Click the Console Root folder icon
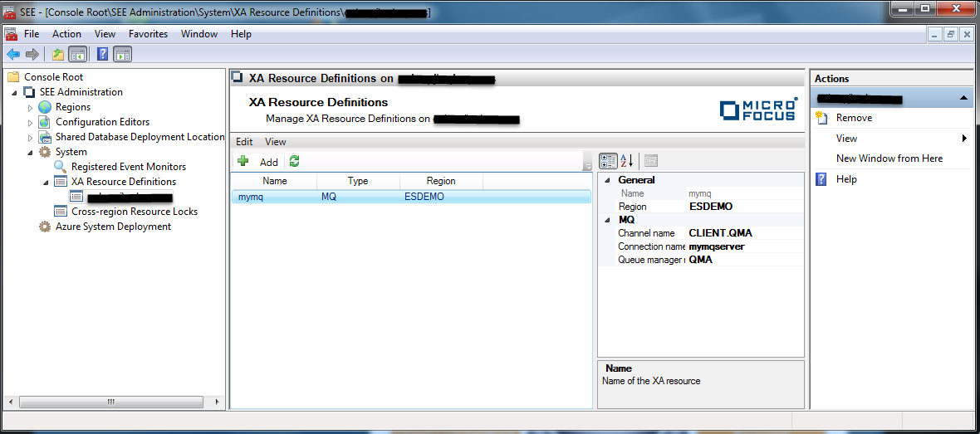980x434 pixels. 13,77
